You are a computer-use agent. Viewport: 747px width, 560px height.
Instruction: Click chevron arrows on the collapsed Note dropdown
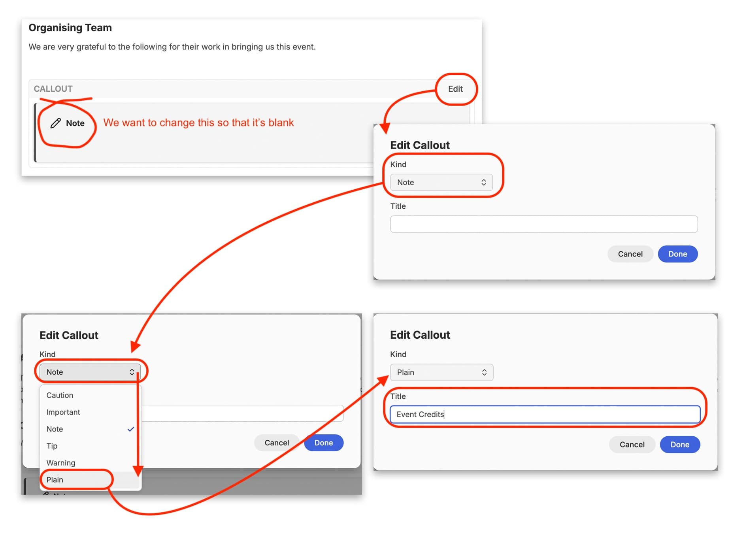(x=483, y=183)
